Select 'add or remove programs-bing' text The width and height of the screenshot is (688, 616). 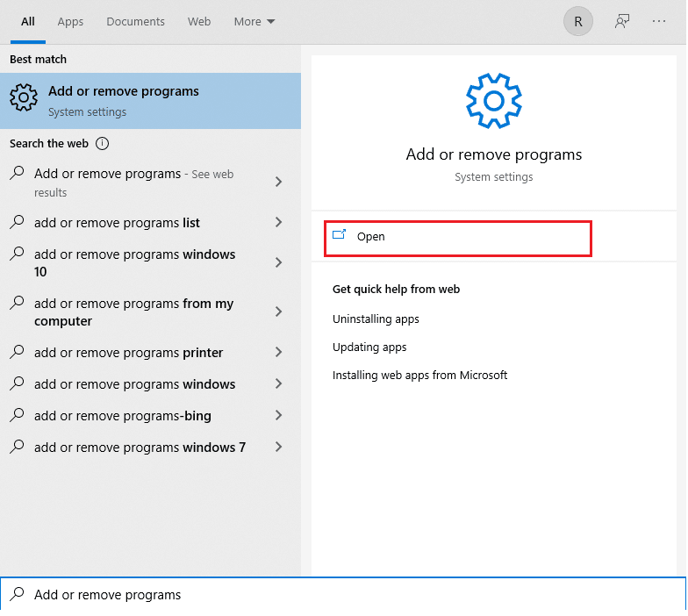123,416
